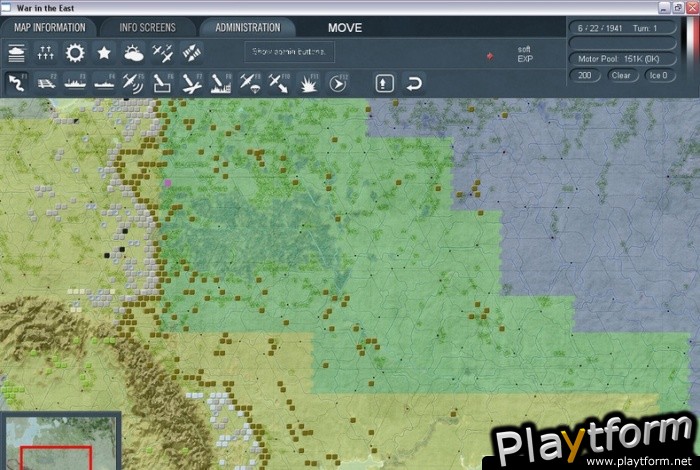Image resolution: width=700 pixels, height=470 pixels.
Task: Select the F2 rail move mode icon
Action: 46,83
